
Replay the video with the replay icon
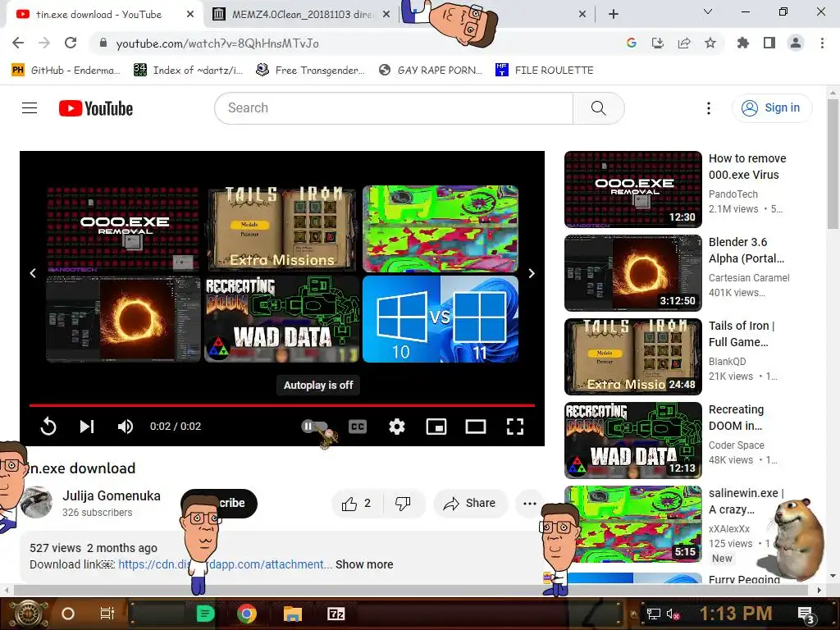48,427
